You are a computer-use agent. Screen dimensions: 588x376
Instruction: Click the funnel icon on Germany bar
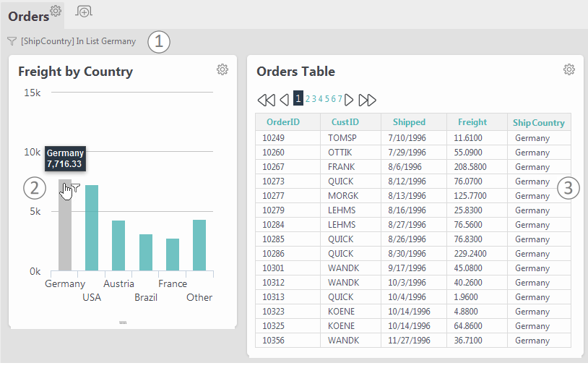(76, 187)
